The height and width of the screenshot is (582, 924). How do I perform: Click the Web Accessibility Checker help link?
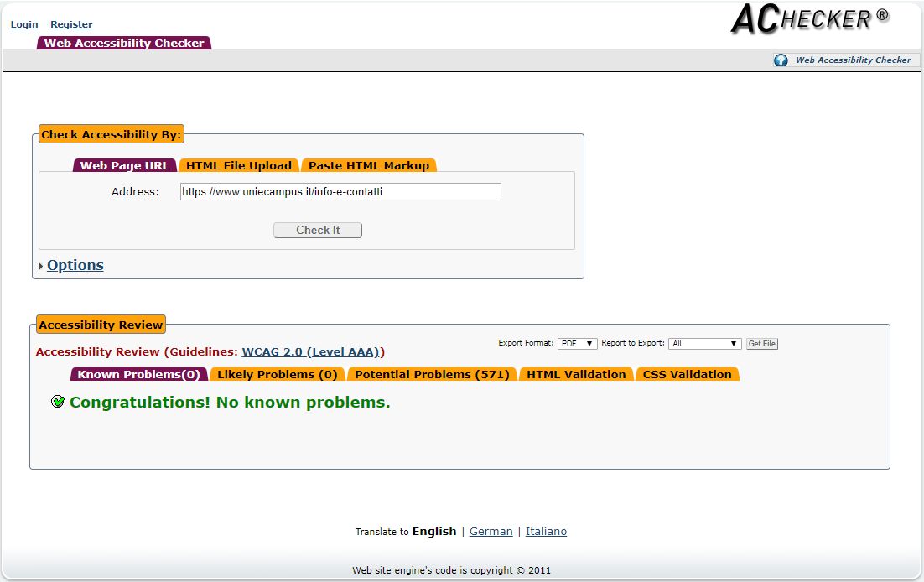(x=854, y=60)
